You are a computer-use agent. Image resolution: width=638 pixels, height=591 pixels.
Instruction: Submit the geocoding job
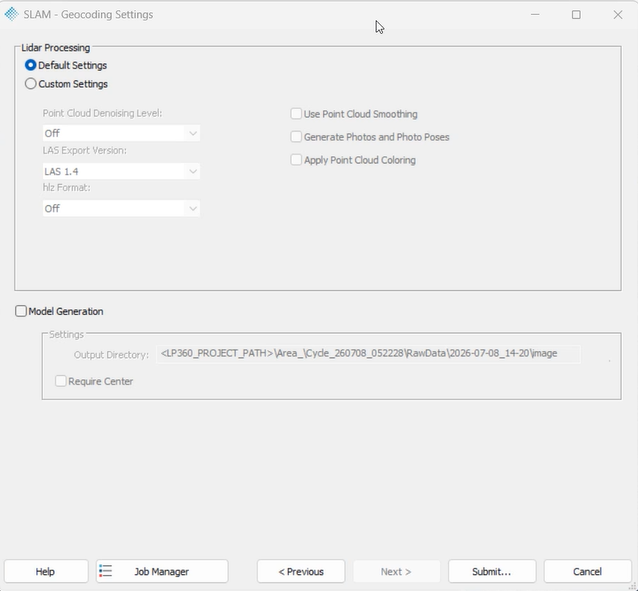pyautogui.click(x=492, y=571)
